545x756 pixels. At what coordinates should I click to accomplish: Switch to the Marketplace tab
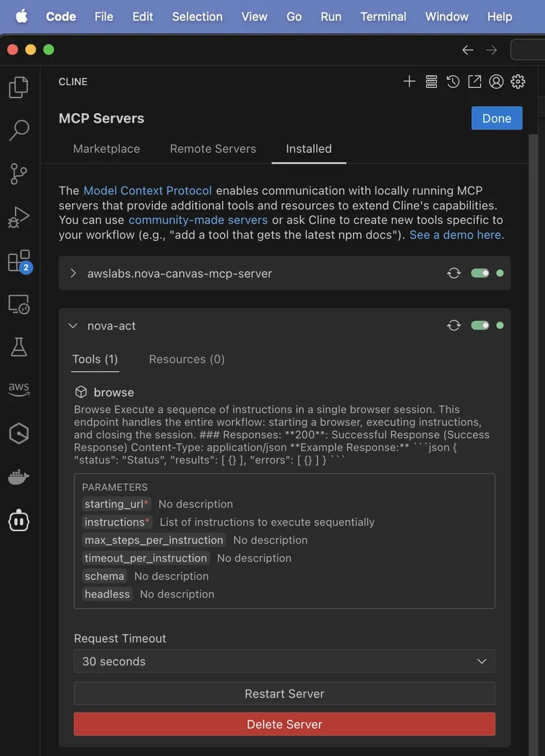pyautogui.click(x=106, y=149)
